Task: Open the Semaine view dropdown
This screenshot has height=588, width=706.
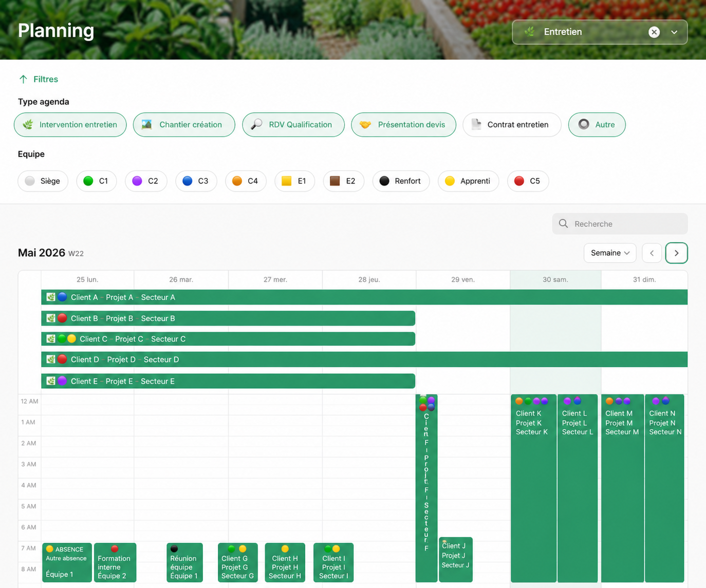Action: (x=610, y=253)
